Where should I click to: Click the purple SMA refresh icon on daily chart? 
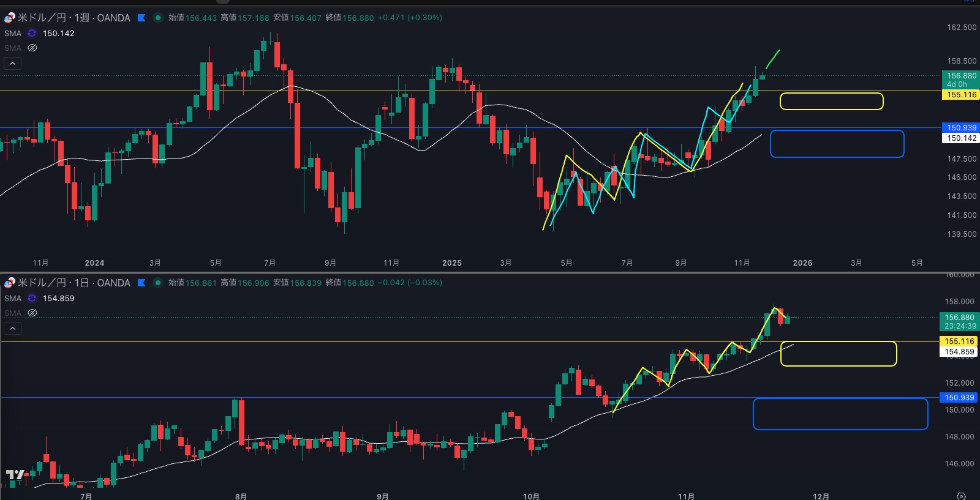coord(32,299)
